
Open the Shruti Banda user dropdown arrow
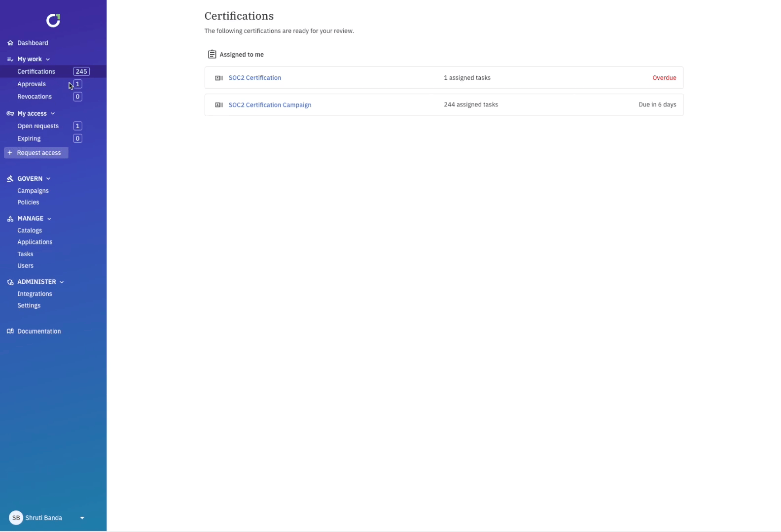82,518
